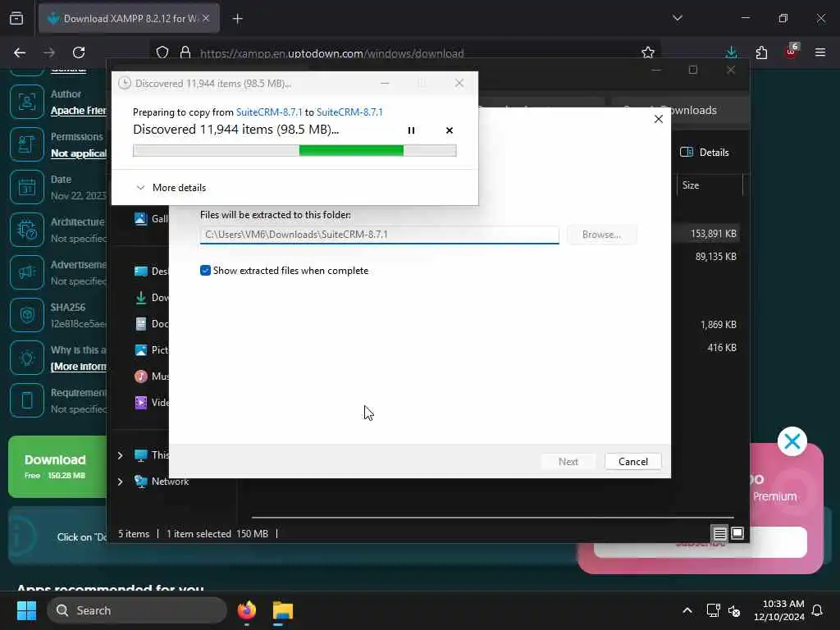Viewport: 840px width, 630px height.
Task: Reload the current page in Firefox
Action: coord(79,52)
